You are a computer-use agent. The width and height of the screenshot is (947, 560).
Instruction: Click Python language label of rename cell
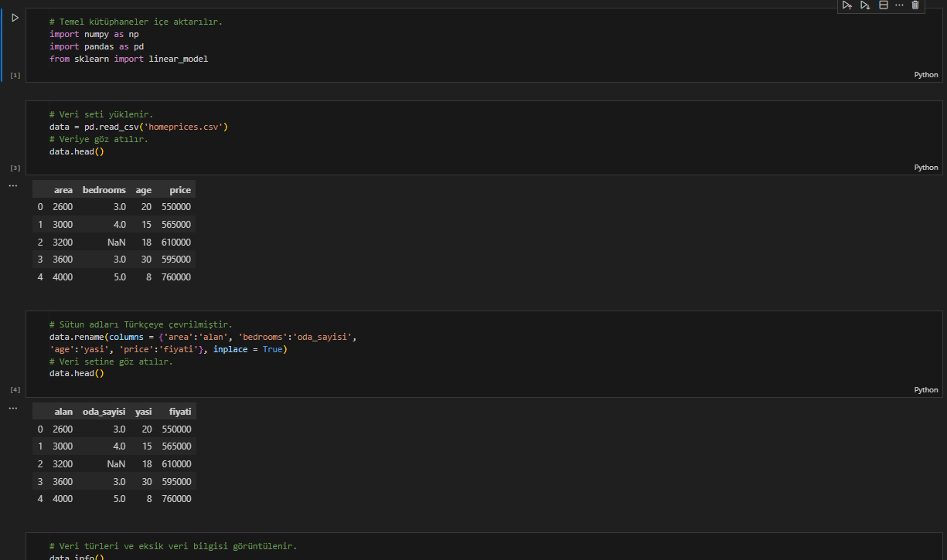(925, 390)
